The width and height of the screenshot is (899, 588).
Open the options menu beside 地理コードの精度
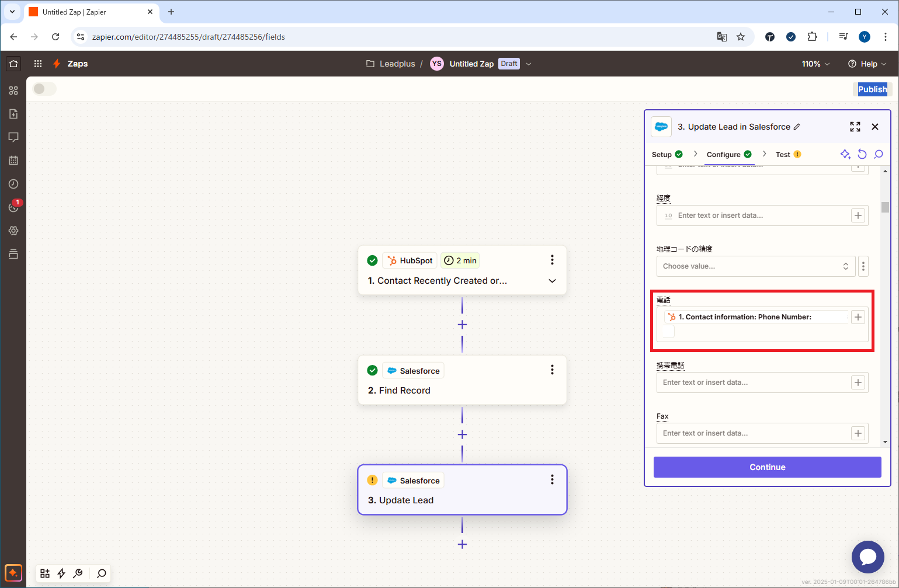(863, 266)
